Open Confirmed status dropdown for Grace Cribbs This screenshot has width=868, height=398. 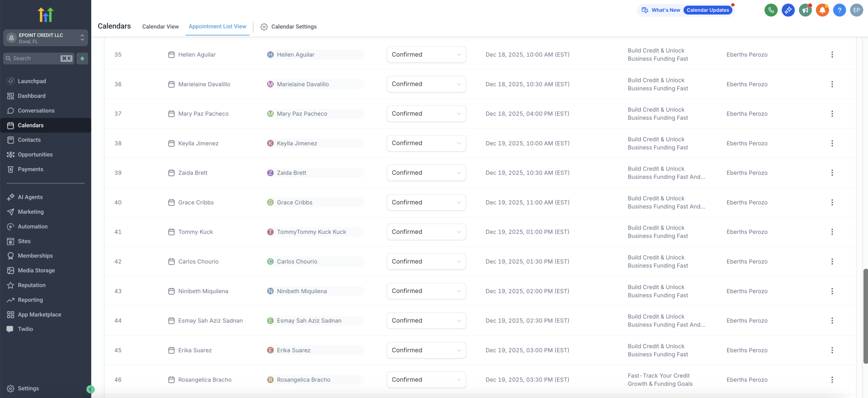(x=426, y=202)
